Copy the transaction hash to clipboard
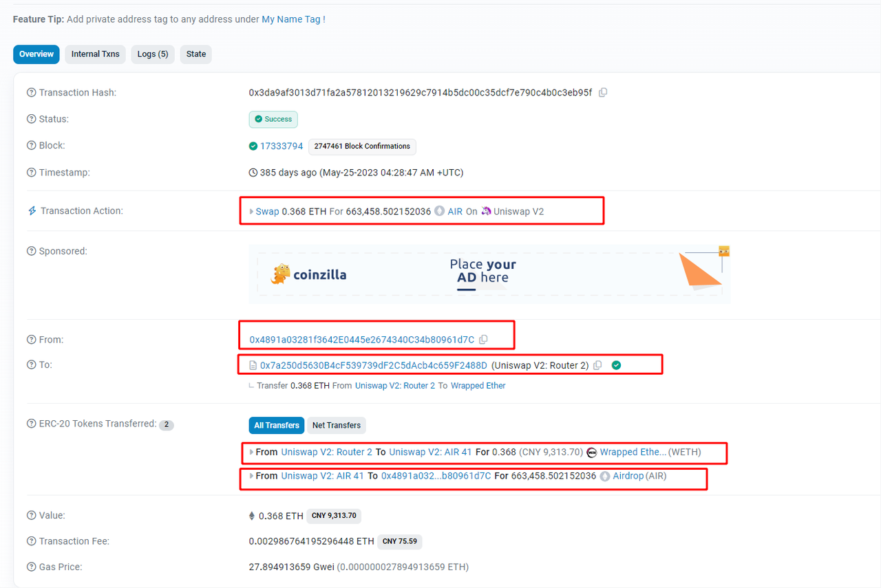 (603, 93)
